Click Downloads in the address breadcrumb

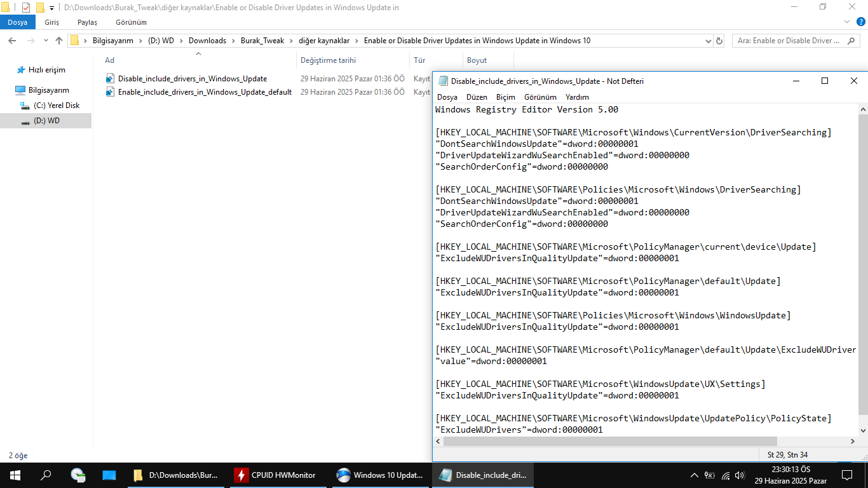pyautogui.click(x=207, y=41)
